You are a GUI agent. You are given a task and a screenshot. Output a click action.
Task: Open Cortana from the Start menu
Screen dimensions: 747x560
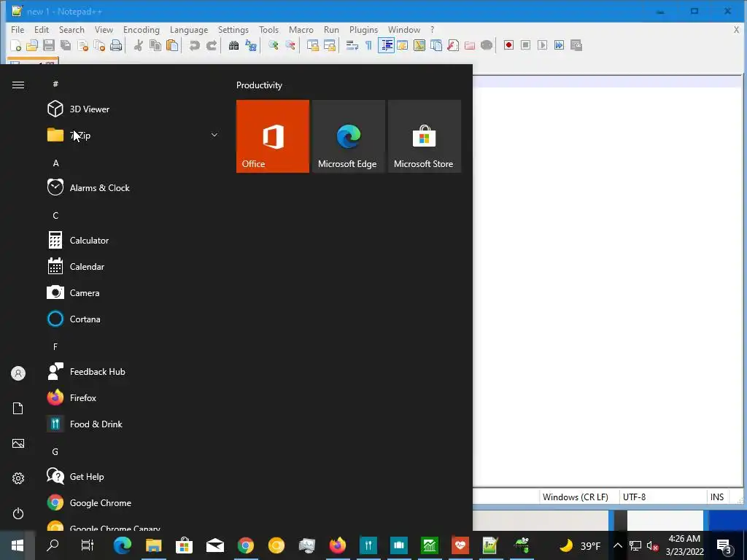(x=133, y=319)
